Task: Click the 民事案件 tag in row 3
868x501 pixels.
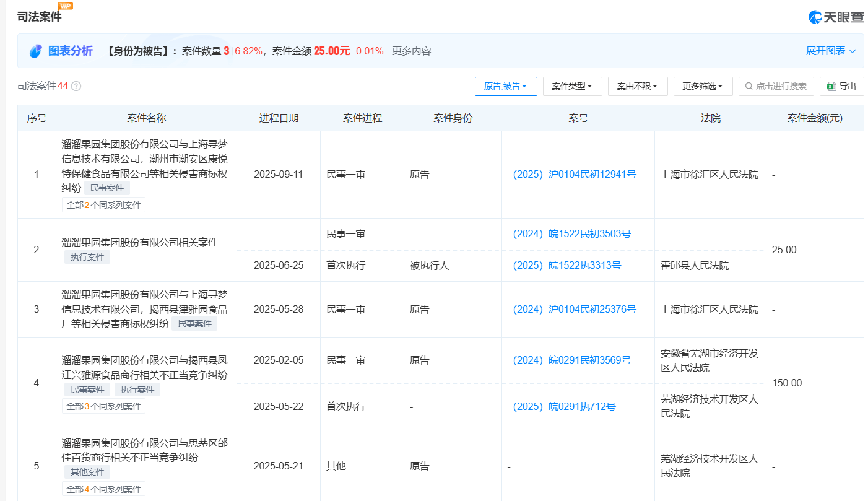Action: [194, 324]
